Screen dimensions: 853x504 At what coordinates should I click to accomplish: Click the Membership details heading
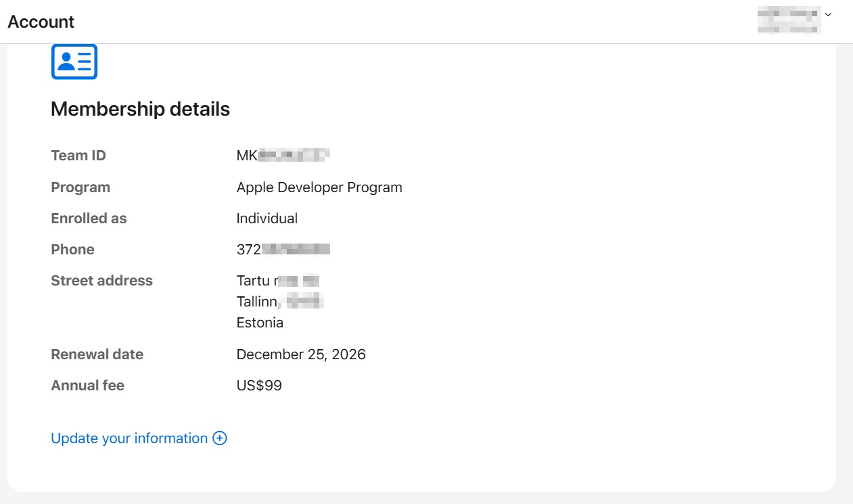tap(140, 109)
